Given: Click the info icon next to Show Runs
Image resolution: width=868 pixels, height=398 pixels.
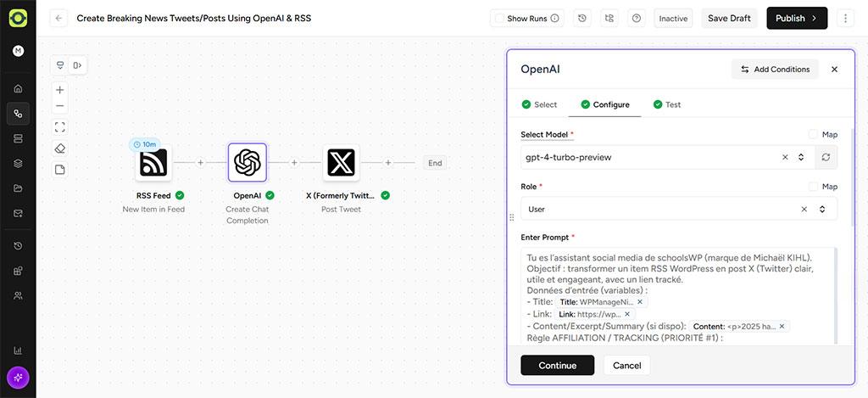Looking at the screenshot, I should (554, 19).
